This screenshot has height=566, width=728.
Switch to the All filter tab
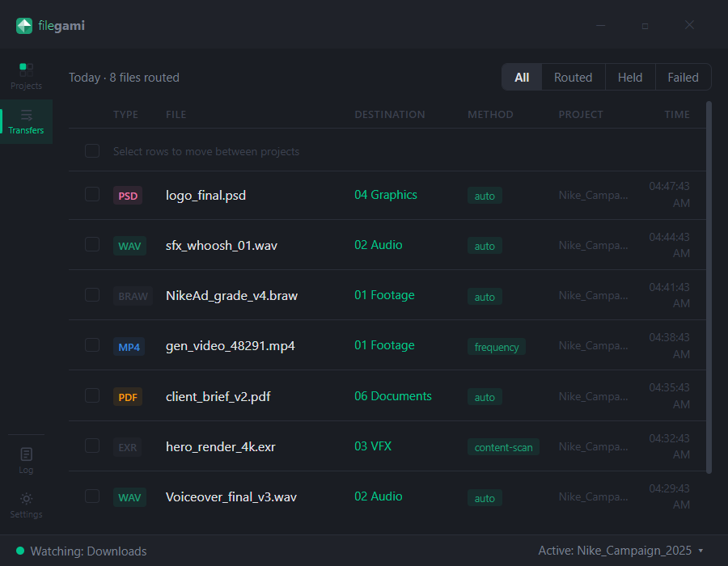(x=522, y=77)
